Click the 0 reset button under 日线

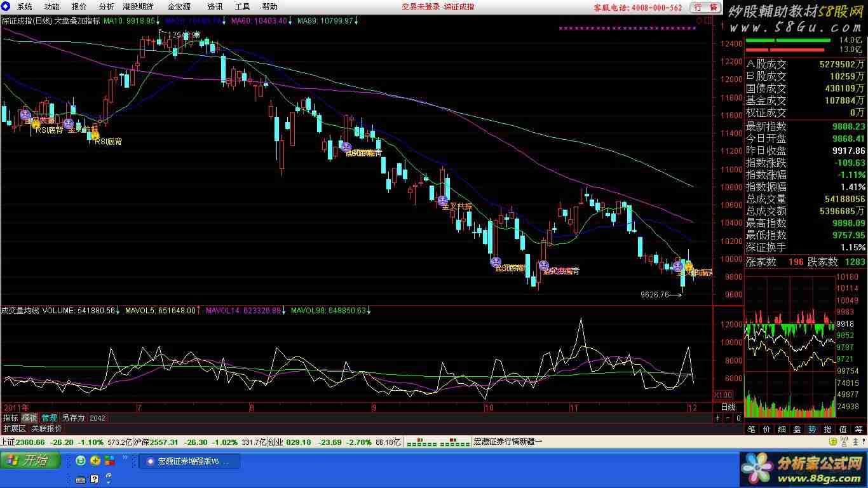pos(738,418)
